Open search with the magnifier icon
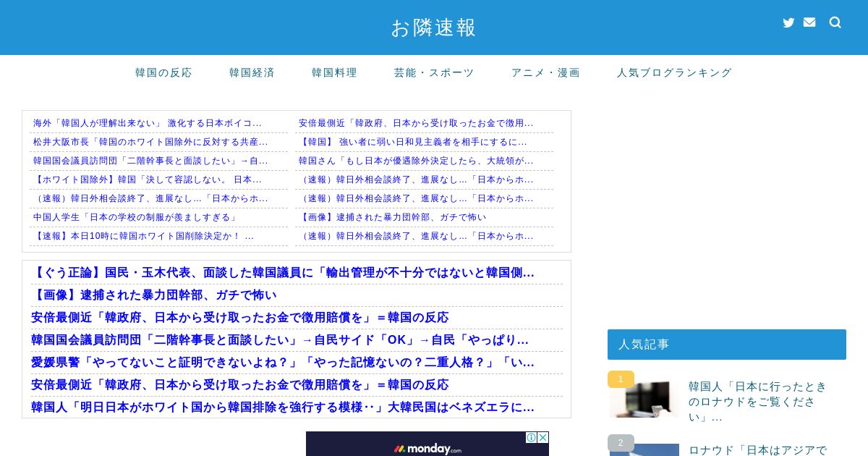 [835, 22]
